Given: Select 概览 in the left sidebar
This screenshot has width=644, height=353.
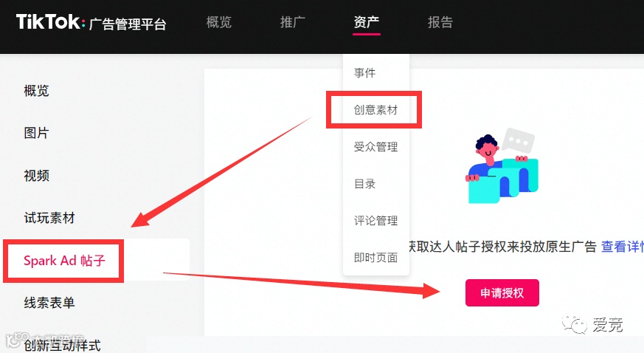Looking at the screenshot, I should pyautogui.click(x=37, y=90).
